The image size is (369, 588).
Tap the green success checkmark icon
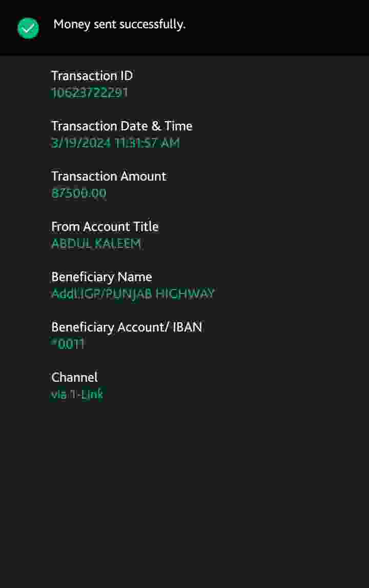pos(28,28)
